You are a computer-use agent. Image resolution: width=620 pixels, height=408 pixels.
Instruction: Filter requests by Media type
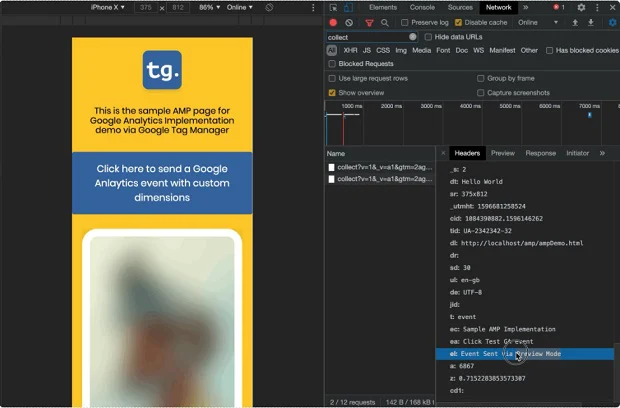pyautogui.click(x=422, y=50)
